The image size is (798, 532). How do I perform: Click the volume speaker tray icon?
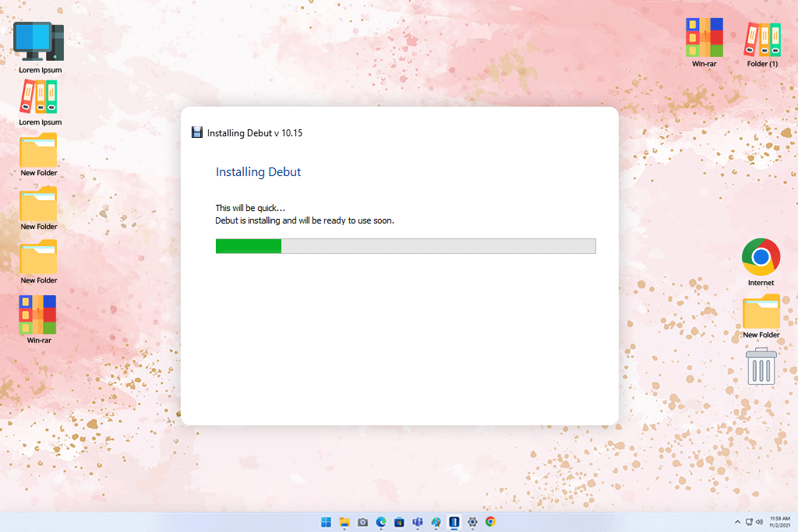click(759, 523)
